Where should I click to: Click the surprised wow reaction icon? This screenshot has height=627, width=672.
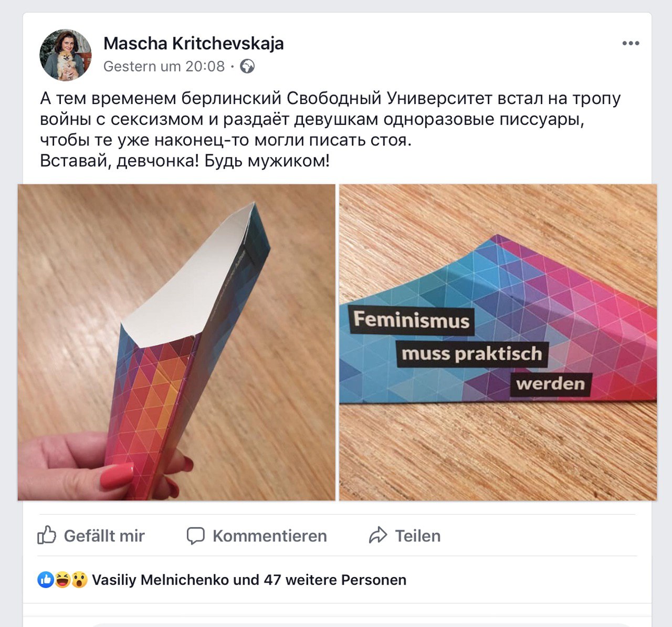[79, 580]
